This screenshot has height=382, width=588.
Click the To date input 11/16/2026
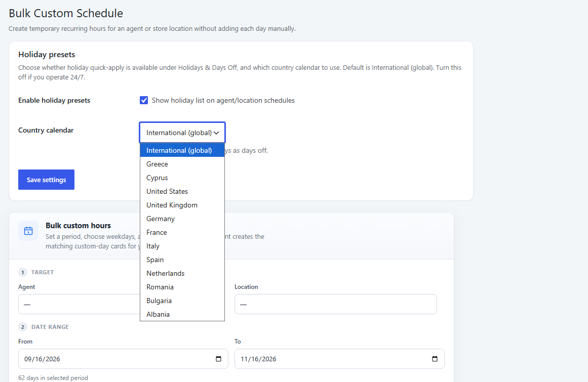click(x=339, y=359)
